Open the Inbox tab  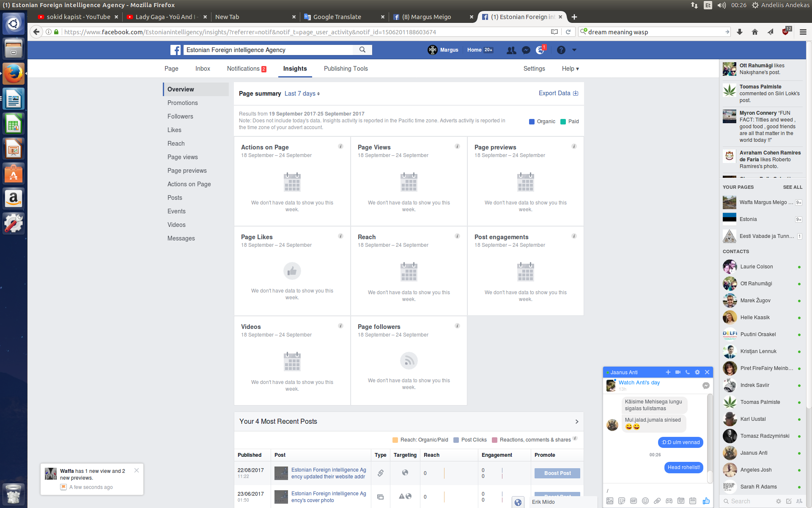[203, 69]
